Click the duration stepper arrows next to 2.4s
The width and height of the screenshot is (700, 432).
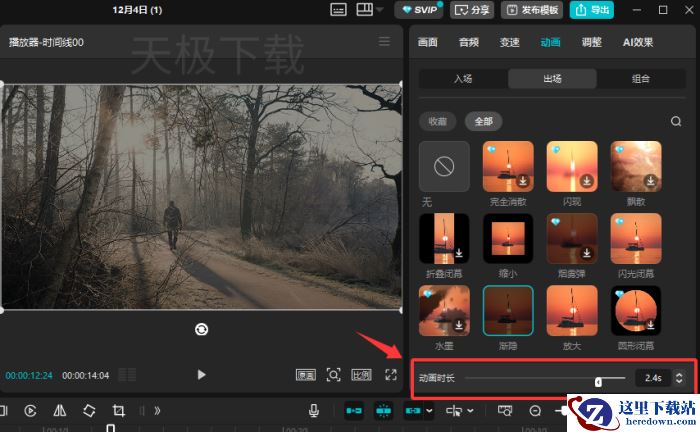(x=679, y=378)
